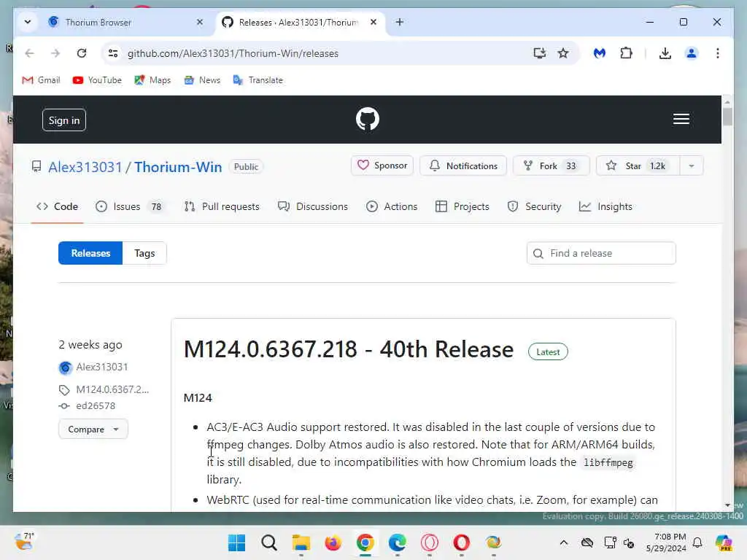Viewport: 747px width, 560px height.
Task: Open News bookmark
Action: [202, 80]
